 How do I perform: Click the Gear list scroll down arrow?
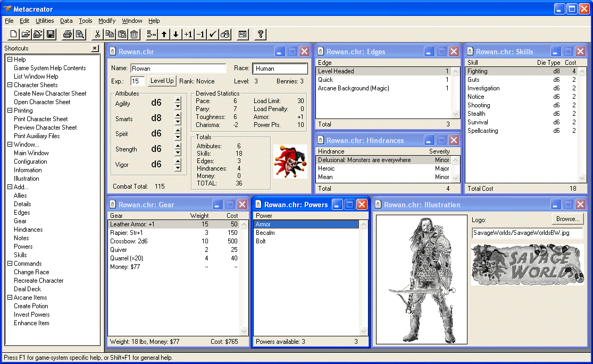(244, 332)
